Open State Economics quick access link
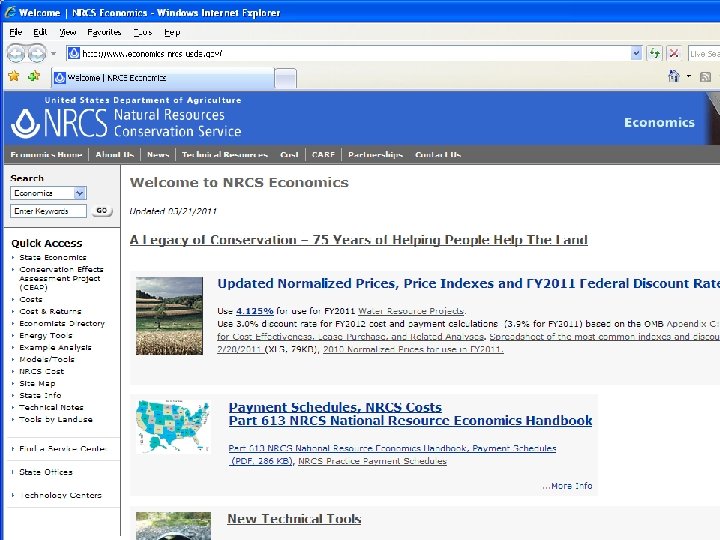Image resolution: width=720 pixels, height=540 pixels. point(53,258)
